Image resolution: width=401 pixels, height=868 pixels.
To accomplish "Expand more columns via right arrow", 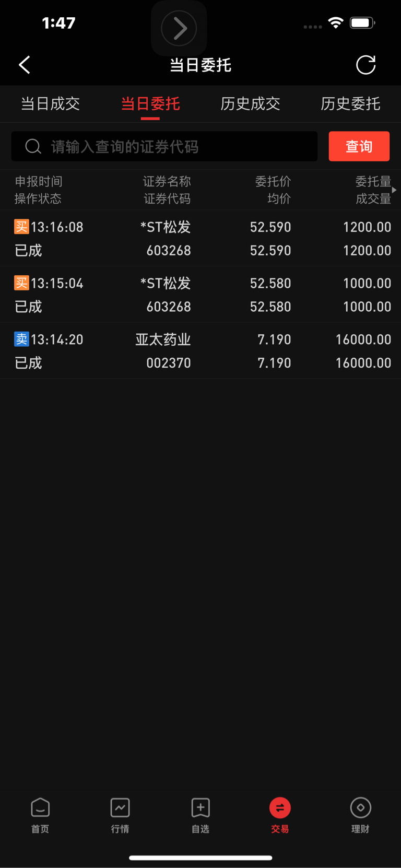I will pyautogui.click(x=394, y=190).
